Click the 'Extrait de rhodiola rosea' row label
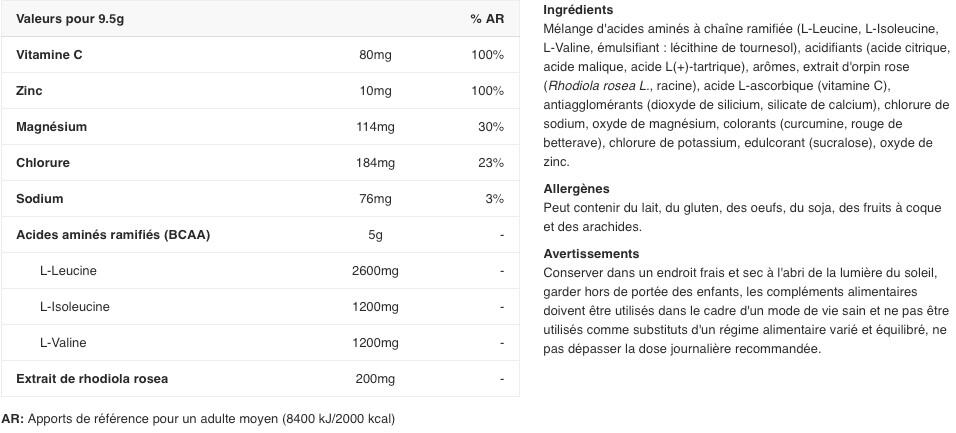956x433 pixels. point(92,379)
